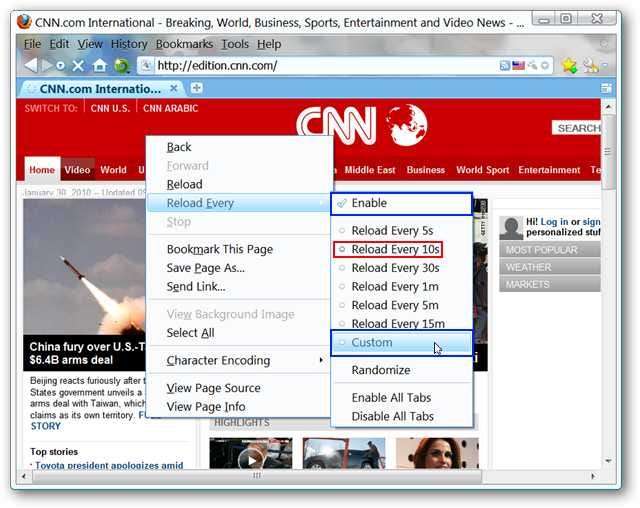Choose Send Link... from context menu

click(238, 286)
